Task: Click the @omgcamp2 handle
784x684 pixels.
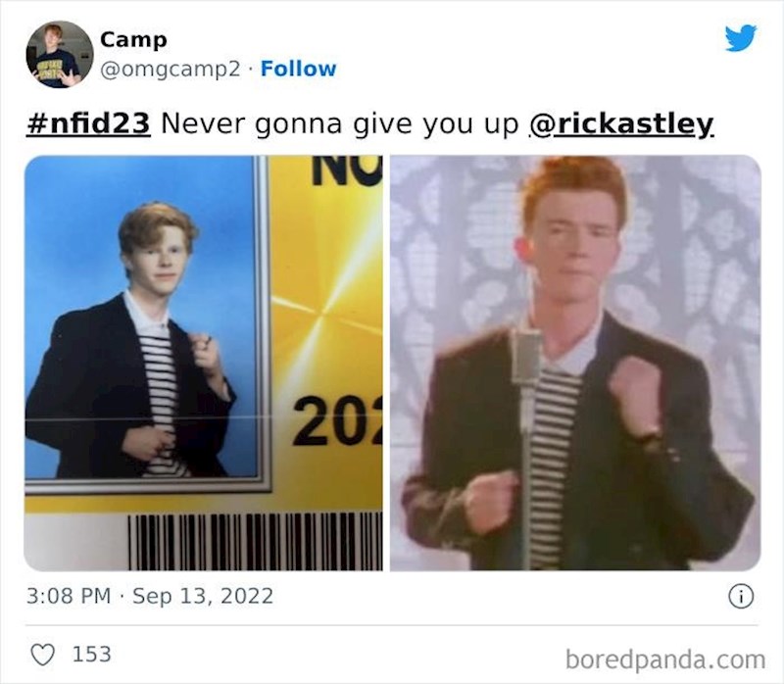Action: 170,69
